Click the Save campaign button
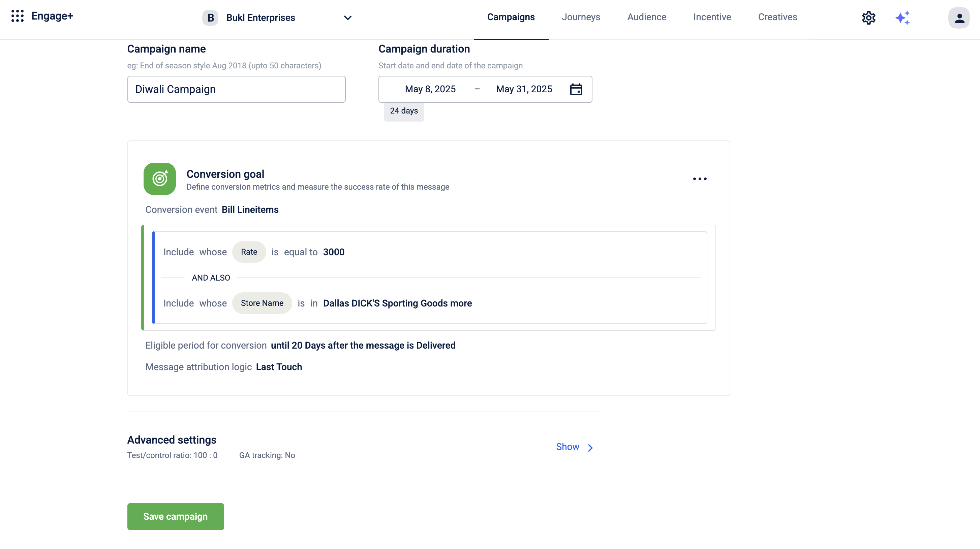The height and width of the screenshot is (549, 980). [x=175, y=516]
